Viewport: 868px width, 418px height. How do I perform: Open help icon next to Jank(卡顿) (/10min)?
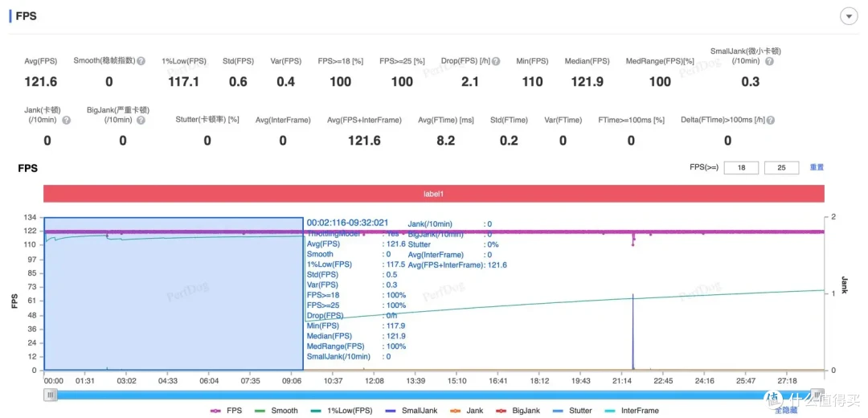coord(67,120)
